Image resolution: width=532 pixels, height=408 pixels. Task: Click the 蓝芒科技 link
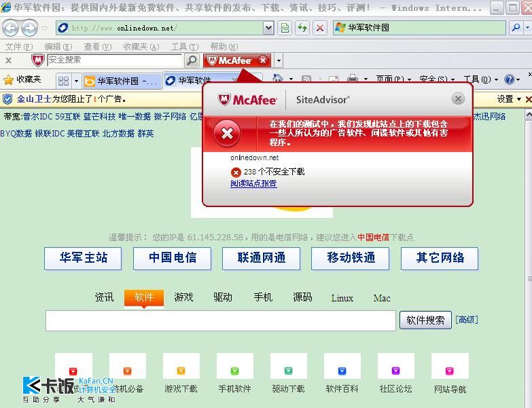click(x=99, y=117)
